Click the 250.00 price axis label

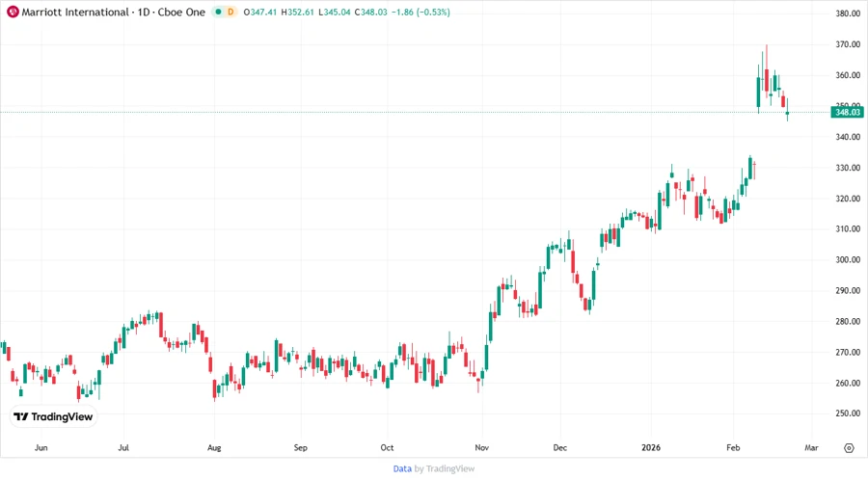(848, 413)
